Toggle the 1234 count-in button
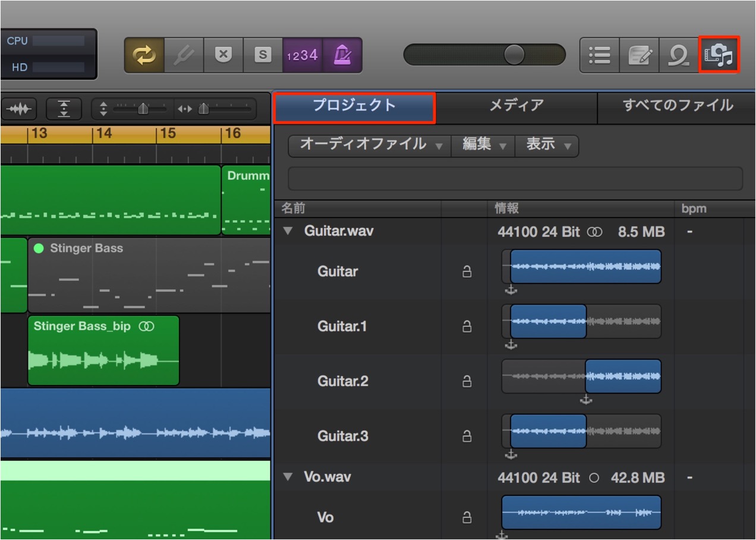The image size is (756, 540). (x=303, y=55)
